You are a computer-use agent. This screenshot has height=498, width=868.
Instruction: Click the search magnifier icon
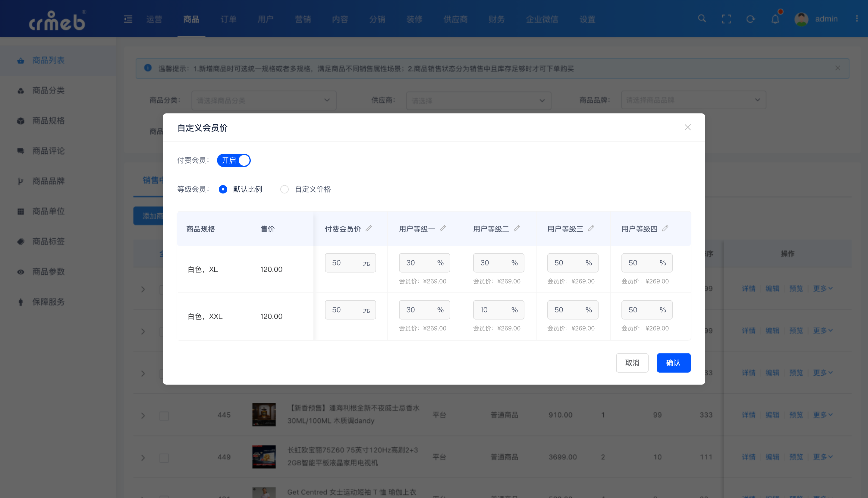coord(702,18)
